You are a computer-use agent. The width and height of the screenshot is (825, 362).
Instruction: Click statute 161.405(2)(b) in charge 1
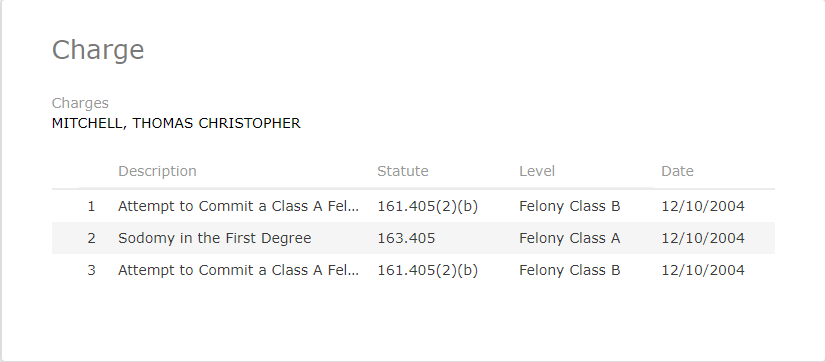(x=427, y=206)
